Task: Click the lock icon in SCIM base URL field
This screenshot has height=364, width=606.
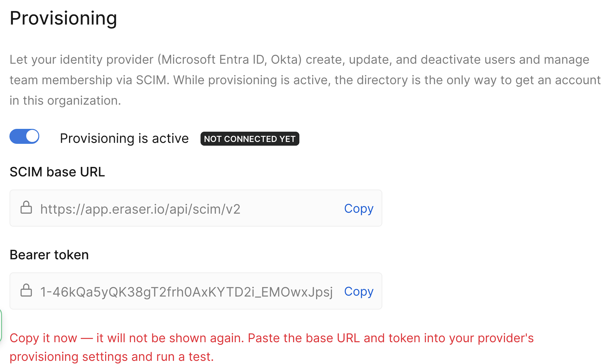Action: (26, 208)
